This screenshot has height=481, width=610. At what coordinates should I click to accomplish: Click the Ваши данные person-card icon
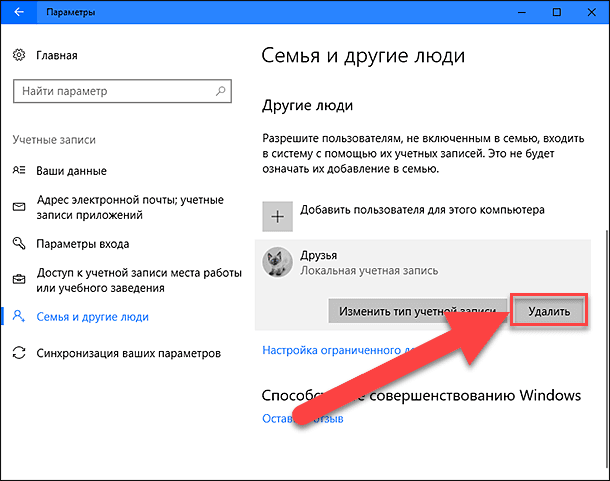click(19, 170)
